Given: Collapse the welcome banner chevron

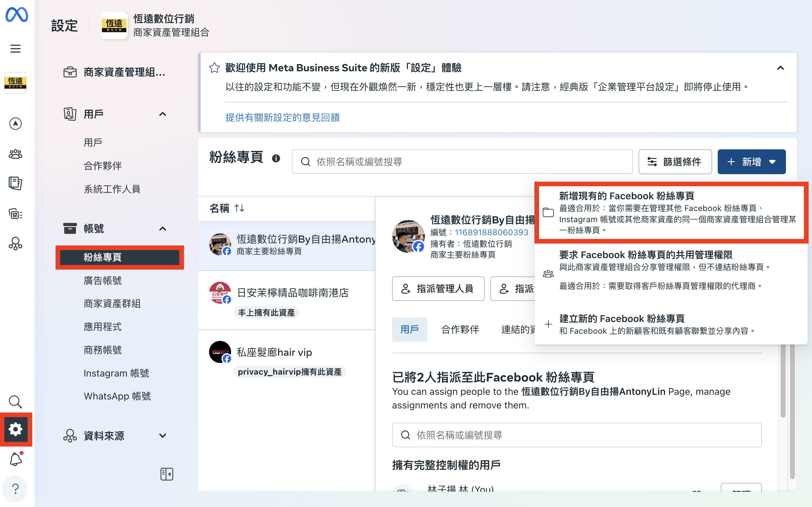Looking at the screenshot, I should click(780, 68).
